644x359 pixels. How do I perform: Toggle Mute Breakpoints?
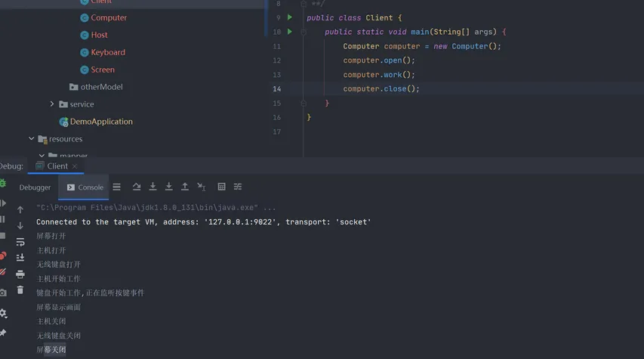[3, 272]
